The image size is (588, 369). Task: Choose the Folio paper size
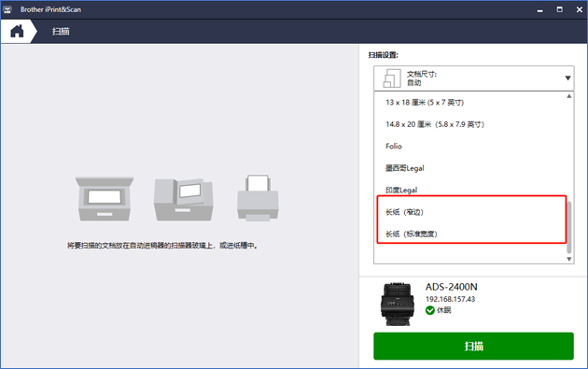(393, 146)
